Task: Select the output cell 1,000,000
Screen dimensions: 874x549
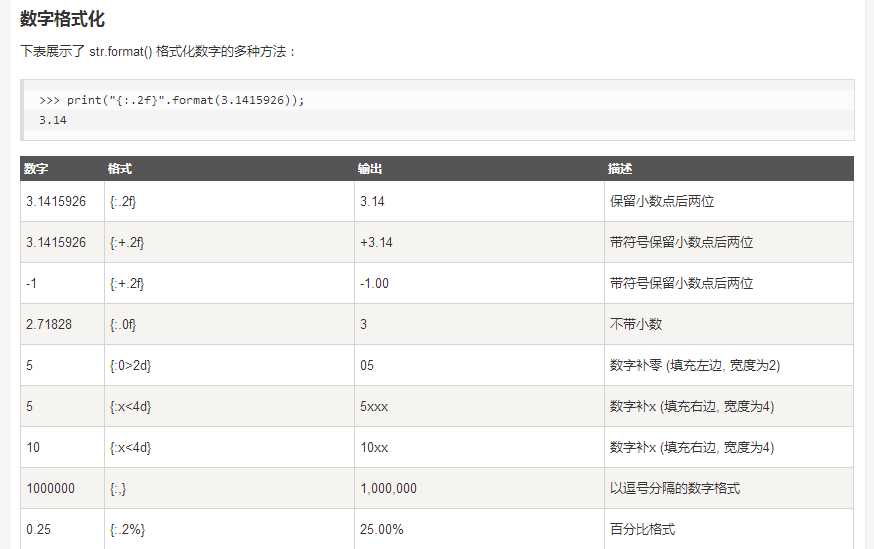Action: click(x=389, y=488)
